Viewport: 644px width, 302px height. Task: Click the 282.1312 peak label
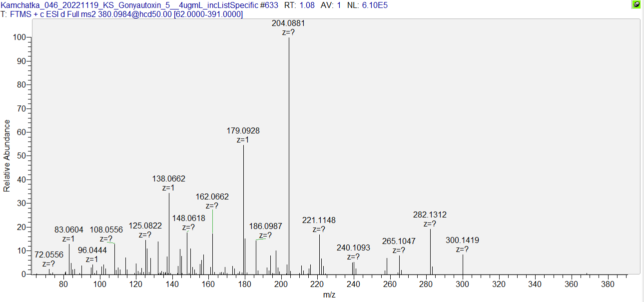tap(430, 214)
